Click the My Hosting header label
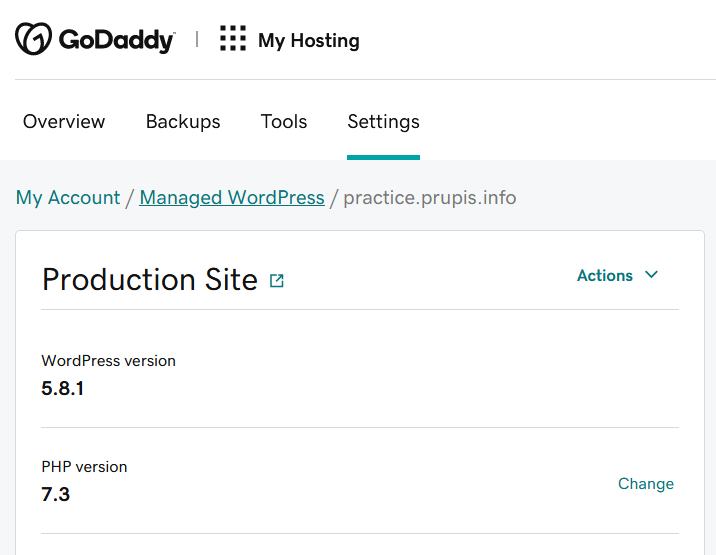Image resolution: width=716 pixels, height=555 pixels. 309,40
